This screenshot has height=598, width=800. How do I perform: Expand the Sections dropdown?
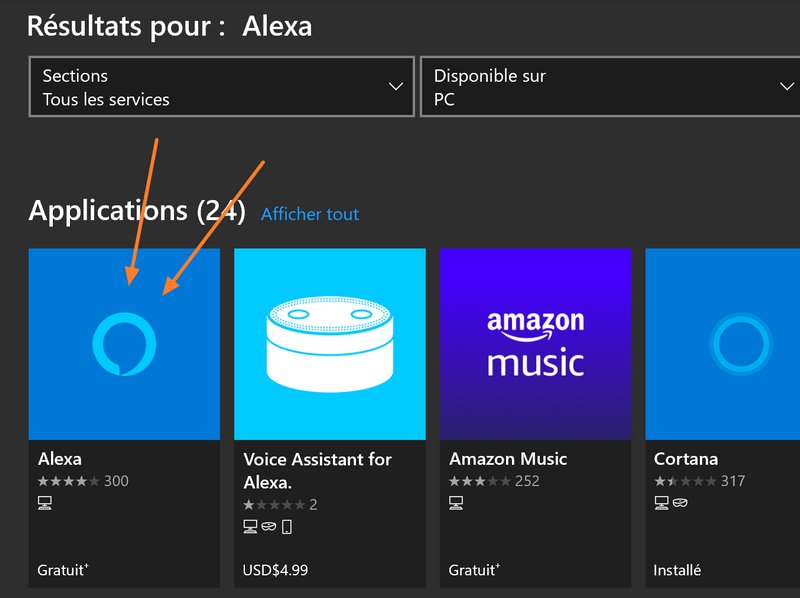pyautogui.click(x=221, y=88)
